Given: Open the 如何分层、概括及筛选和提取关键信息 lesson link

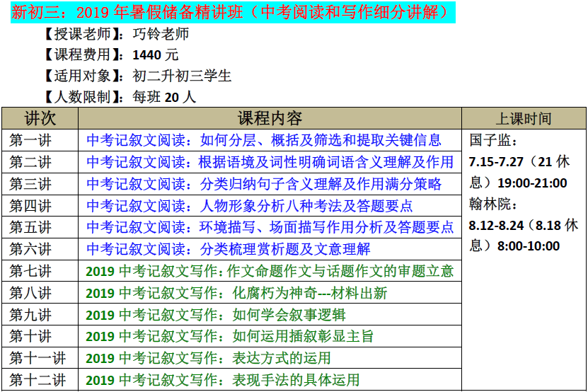Looking at the screenshot, I should pos(264,140).
